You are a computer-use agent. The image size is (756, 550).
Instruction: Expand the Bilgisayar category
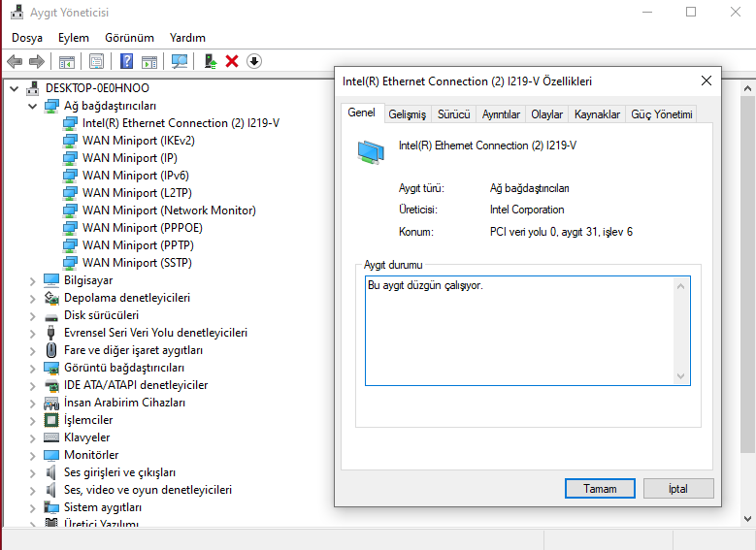(x=32, y=281)
